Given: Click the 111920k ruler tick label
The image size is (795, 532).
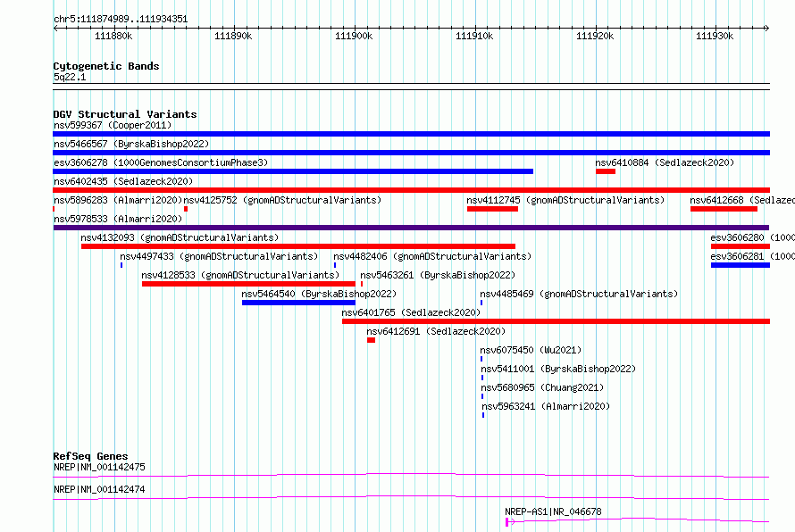Looking at the screenshot, I should (x=595, y=36).
